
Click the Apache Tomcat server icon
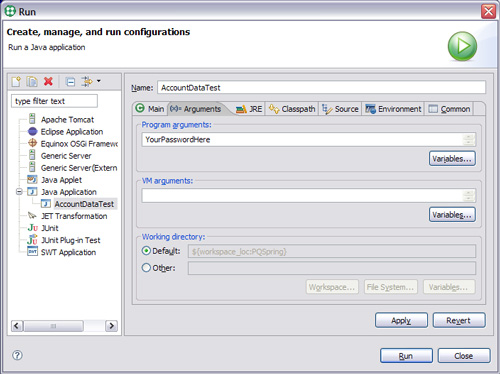coord(32,119)
